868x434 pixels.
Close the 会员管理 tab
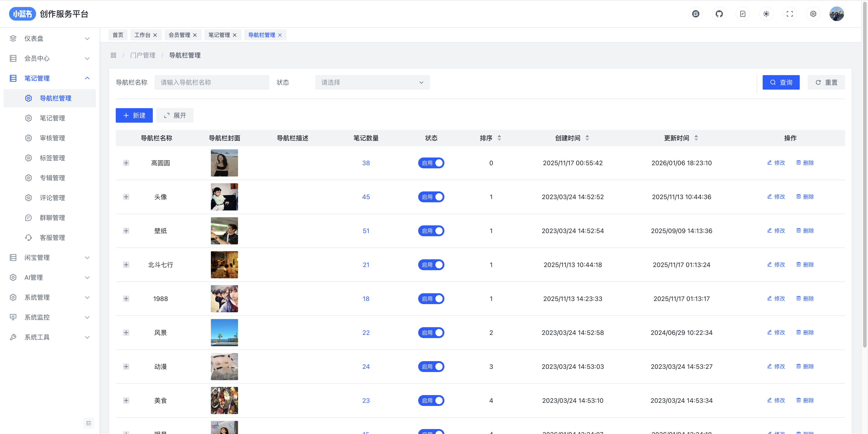[195, 35]
